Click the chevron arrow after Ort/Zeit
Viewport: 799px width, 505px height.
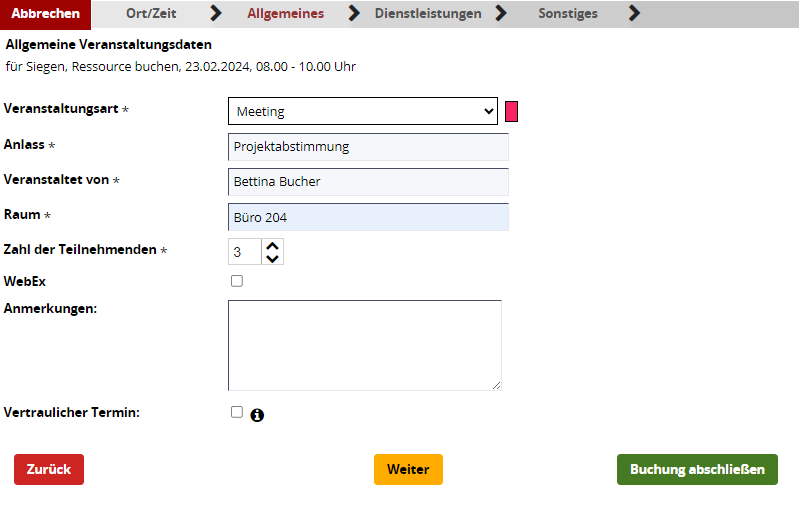pyautogui.click(x=216, y=13)
